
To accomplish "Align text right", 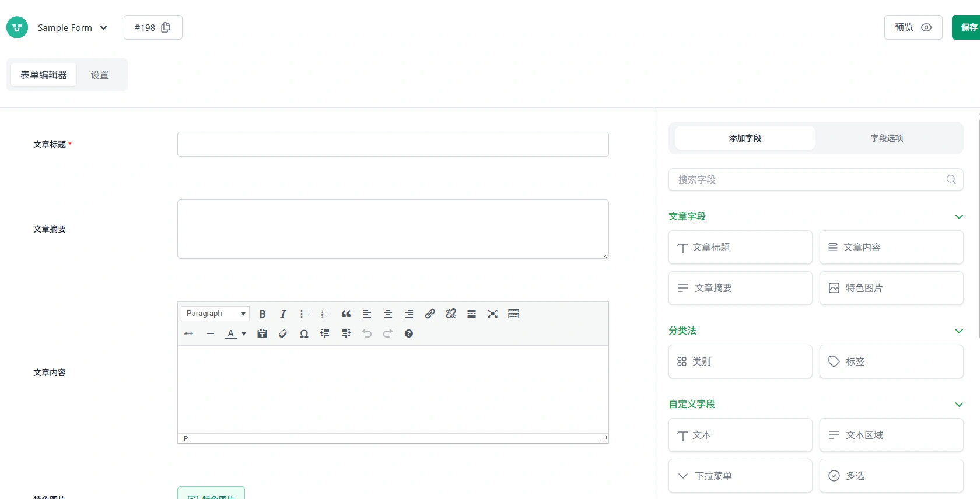I will pos(409,314).
